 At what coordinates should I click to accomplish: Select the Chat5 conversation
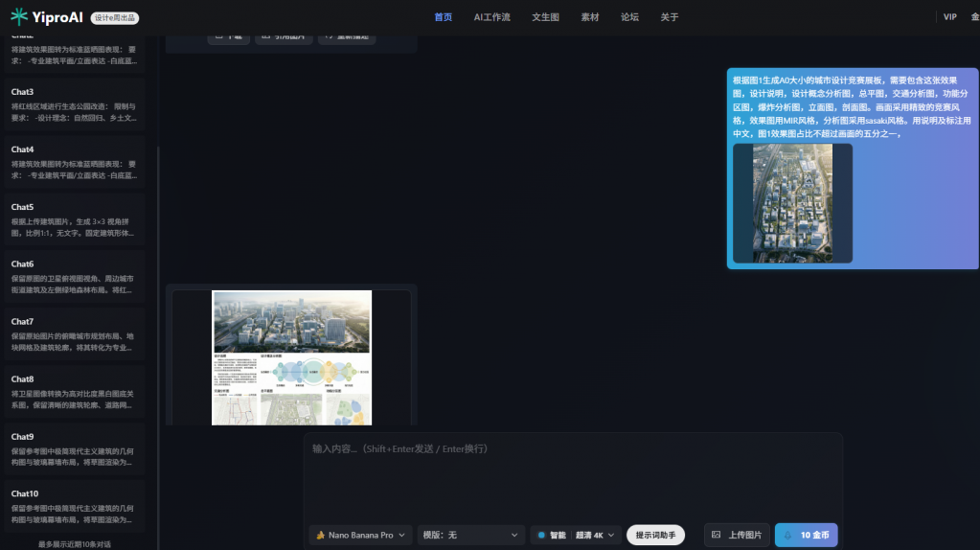[x=75, y=219]
